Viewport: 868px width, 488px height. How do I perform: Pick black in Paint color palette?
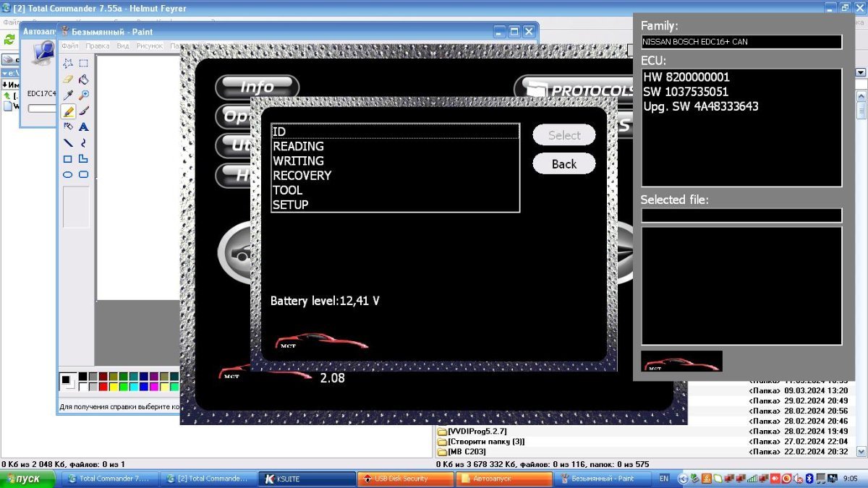tap(82, 377)
